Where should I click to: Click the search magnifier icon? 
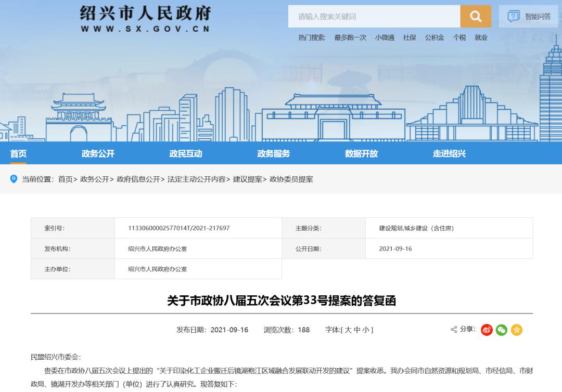click(475, 16)
